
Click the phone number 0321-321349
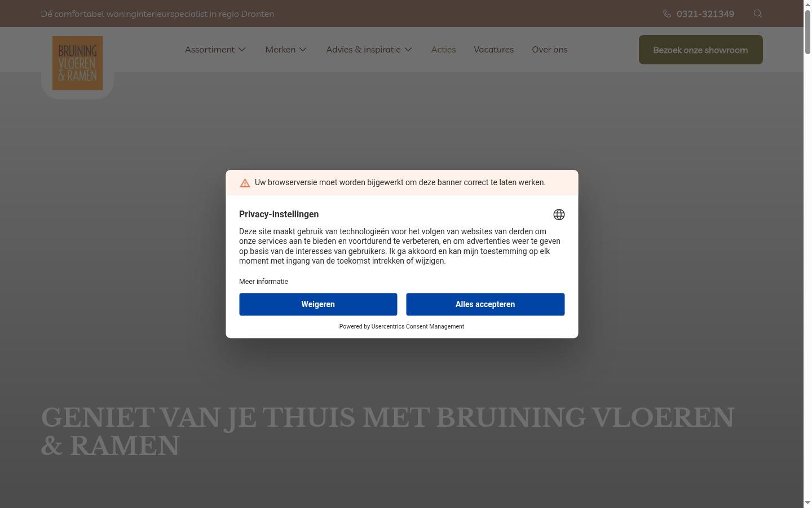(705, 14)
